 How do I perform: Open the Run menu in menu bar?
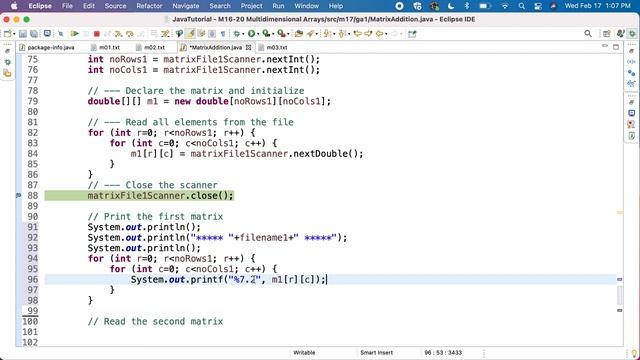pyautogui.click(x=278, y=6)
